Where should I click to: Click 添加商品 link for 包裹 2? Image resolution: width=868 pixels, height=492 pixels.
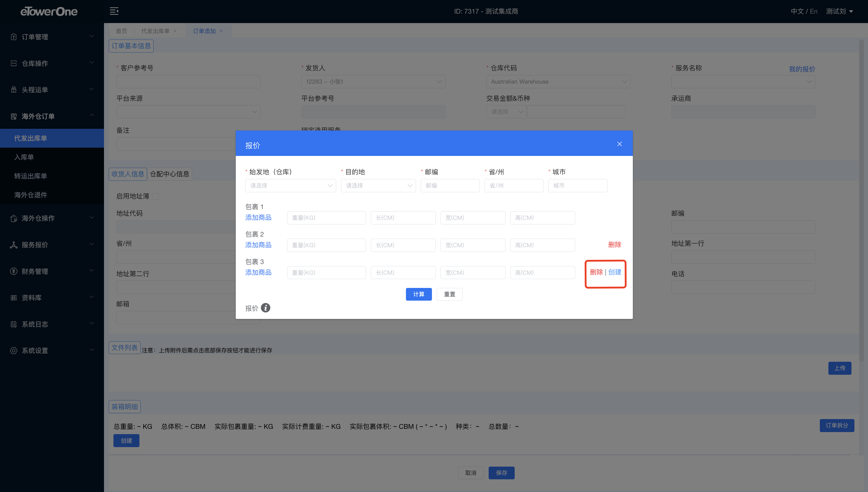258,245
